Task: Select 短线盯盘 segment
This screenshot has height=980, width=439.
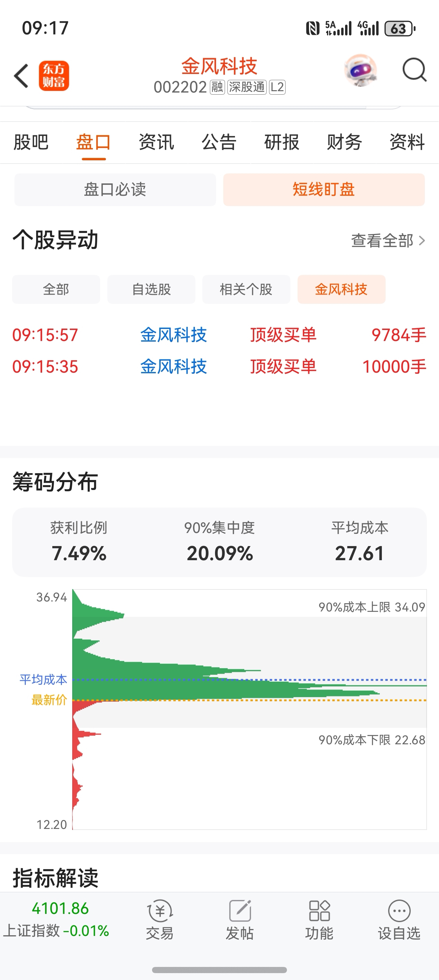Action: click(324, 190)
